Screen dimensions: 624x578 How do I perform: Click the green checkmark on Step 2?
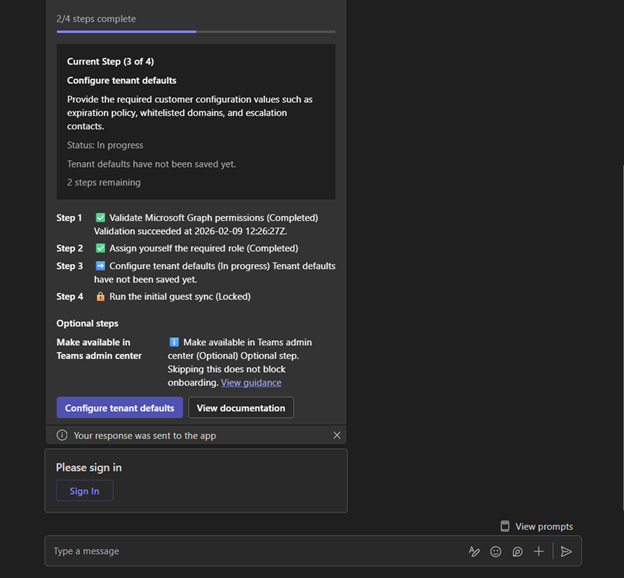pos(100,248)
